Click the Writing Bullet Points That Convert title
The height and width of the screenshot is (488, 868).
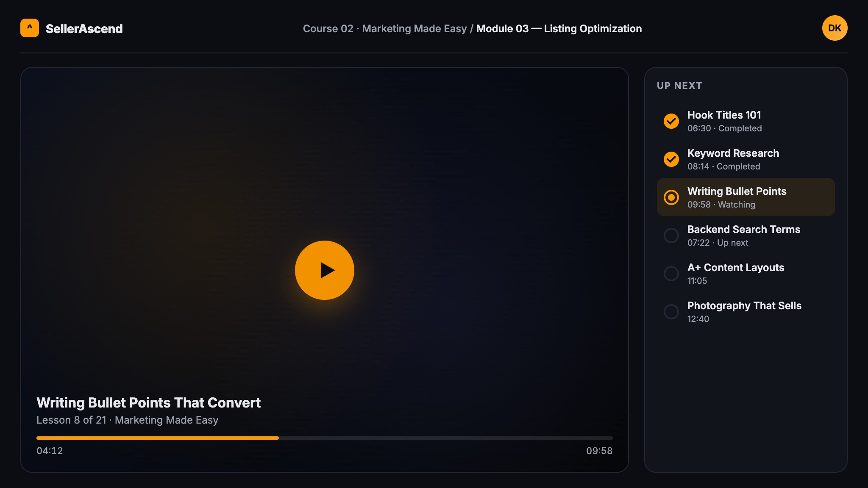(149, 402)
